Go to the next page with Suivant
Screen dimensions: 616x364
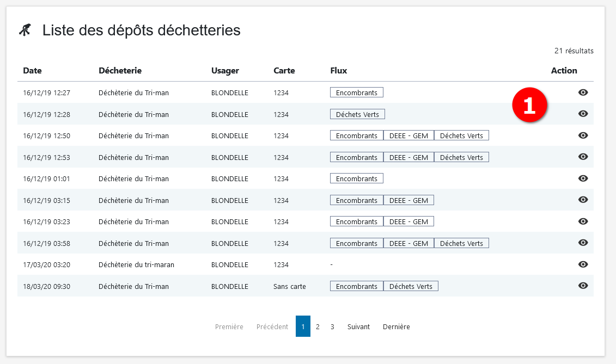[x=358, y=326]
